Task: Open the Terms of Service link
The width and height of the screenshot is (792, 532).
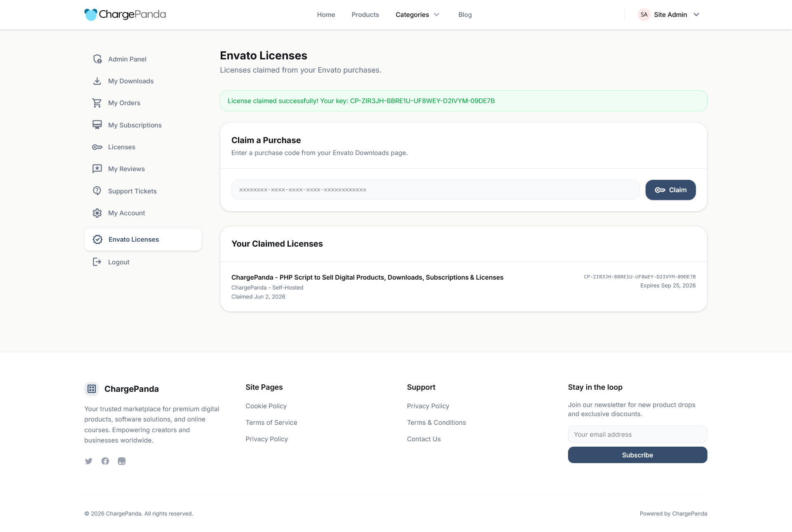Action: [x=271, y=422]
